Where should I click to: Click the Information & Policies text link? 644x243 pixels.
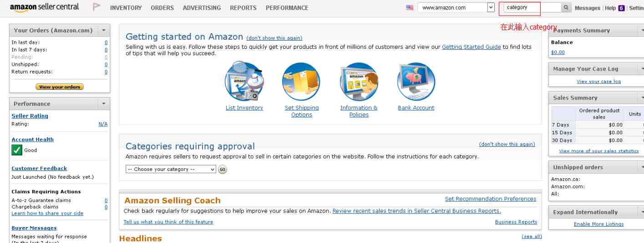coord(359,111)
